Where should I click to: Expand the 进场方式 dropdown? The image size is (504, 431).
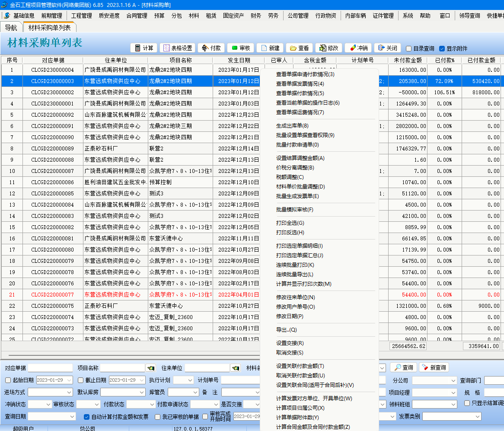coord(68,393)
